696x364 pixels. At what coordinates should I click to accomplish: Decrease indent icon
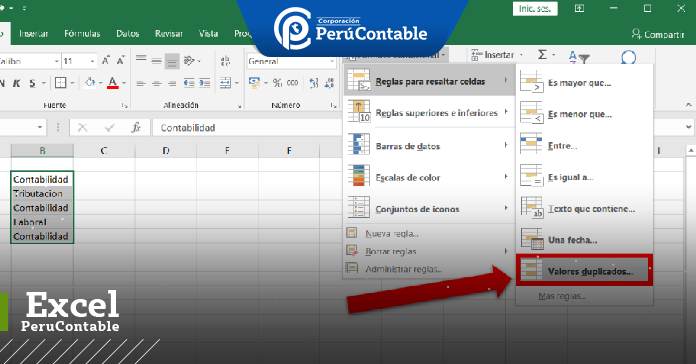[x=189, y=83]
